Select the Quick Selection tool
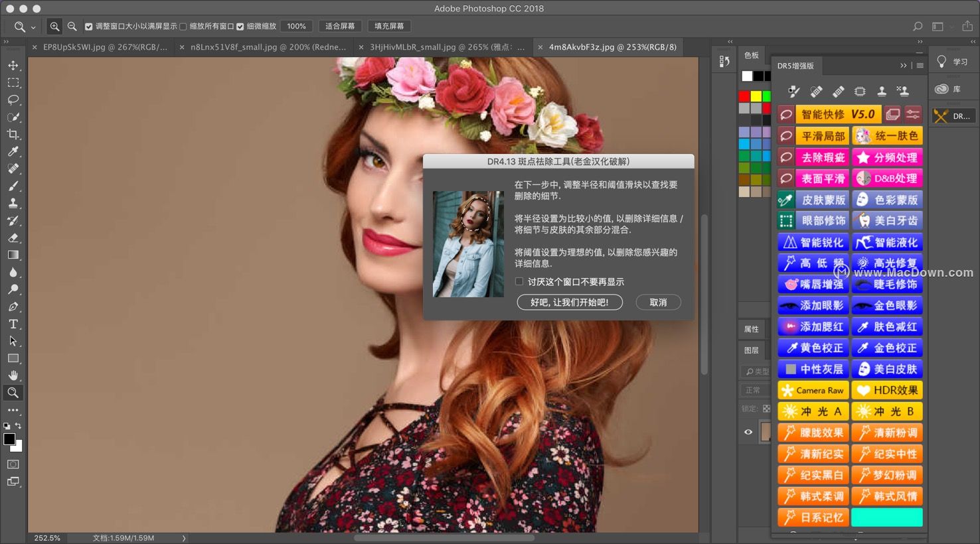 click(x=13, y=117)
